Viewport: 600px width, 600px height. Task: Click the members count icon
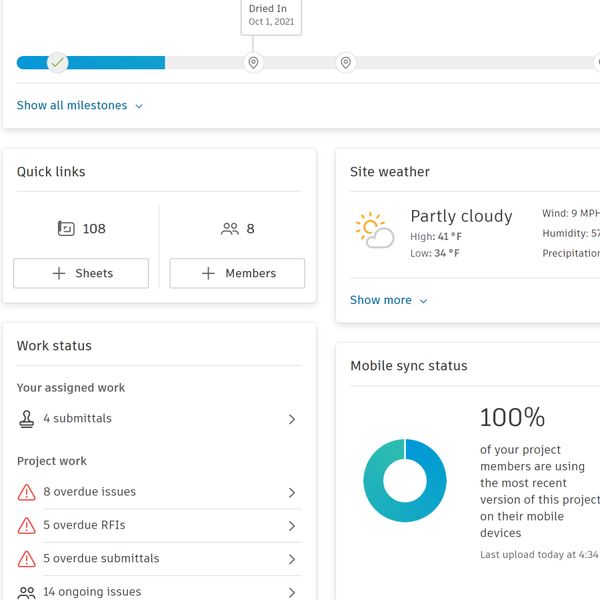click(230, 229)
